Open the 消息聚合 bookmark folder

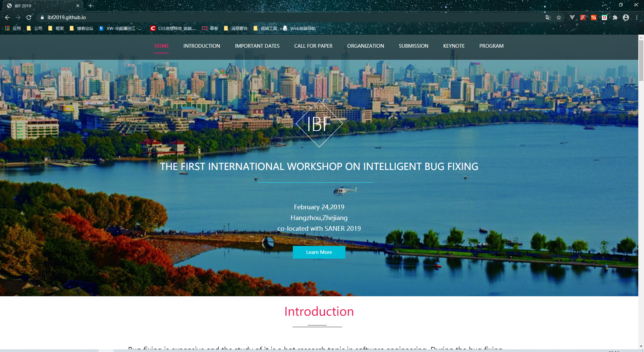235,29
